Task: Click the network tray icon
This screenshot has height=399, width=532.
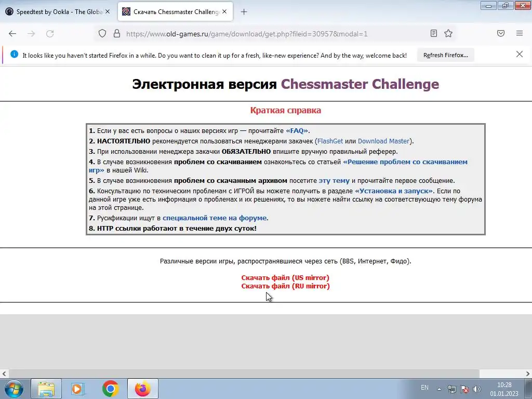Action: point(451,389)
